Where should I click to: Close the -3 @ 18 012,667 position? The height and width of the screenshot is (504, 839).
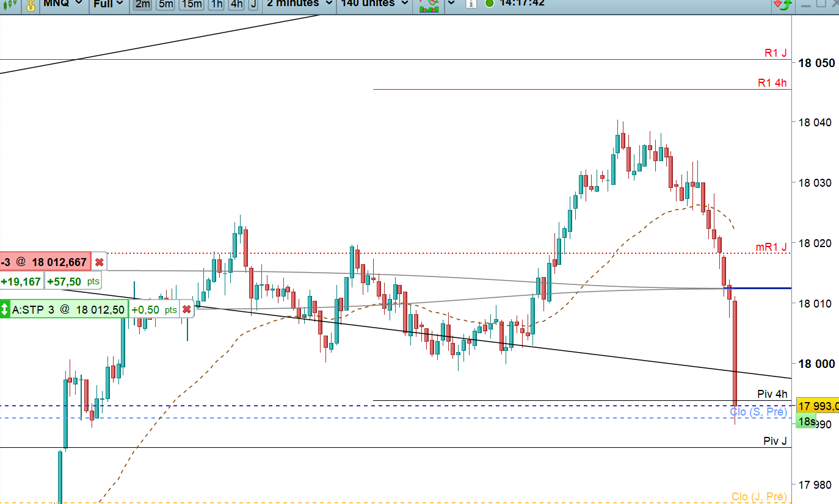pyautogui.click(x=99, y=262)
